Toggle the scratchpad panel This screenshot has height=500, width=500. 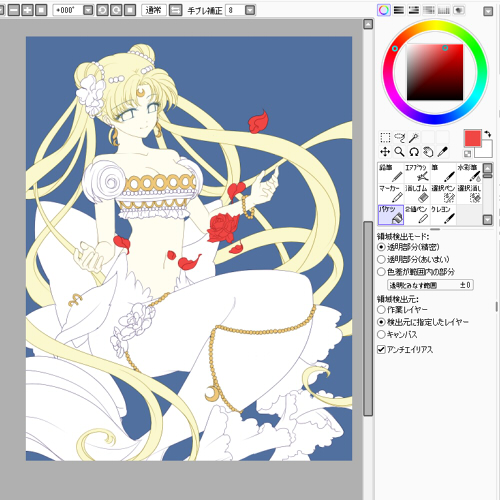click(459, 10)
